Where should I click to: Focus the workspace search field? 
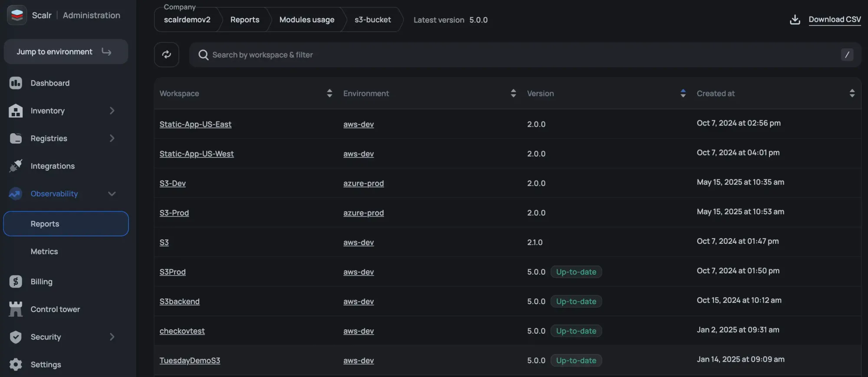(x=521, y=55)
